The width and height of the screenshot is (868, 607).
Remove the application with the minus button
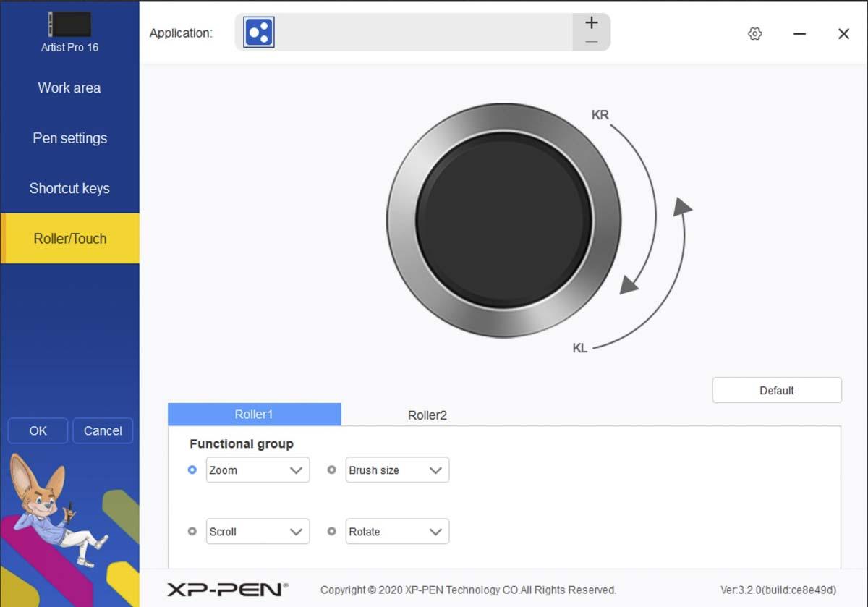click(592, 42)
